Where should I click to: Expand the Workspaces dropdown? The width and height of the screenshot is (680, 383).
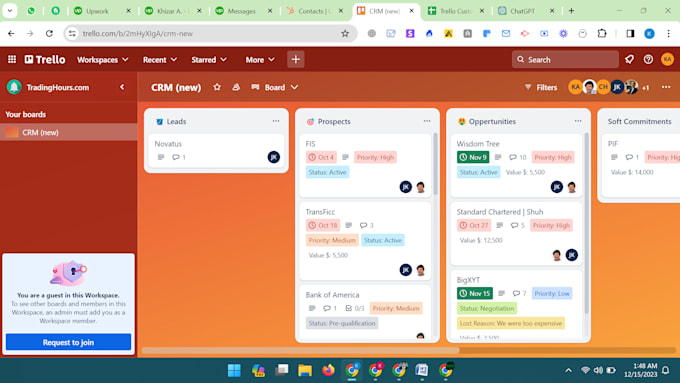(103, 60)
